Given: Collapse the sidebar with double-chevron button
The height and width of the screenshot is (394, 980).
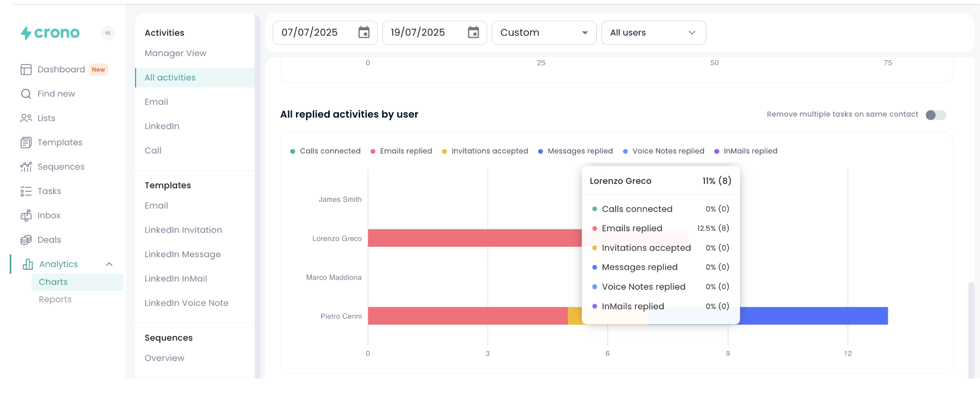Looking at the screenshot, I should (x=108, y=33).
